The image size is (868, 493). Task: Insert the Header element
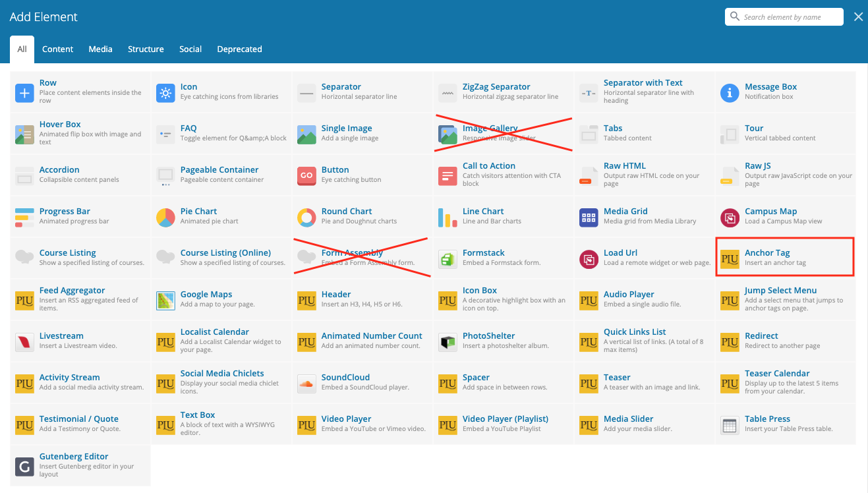(362, 301)
